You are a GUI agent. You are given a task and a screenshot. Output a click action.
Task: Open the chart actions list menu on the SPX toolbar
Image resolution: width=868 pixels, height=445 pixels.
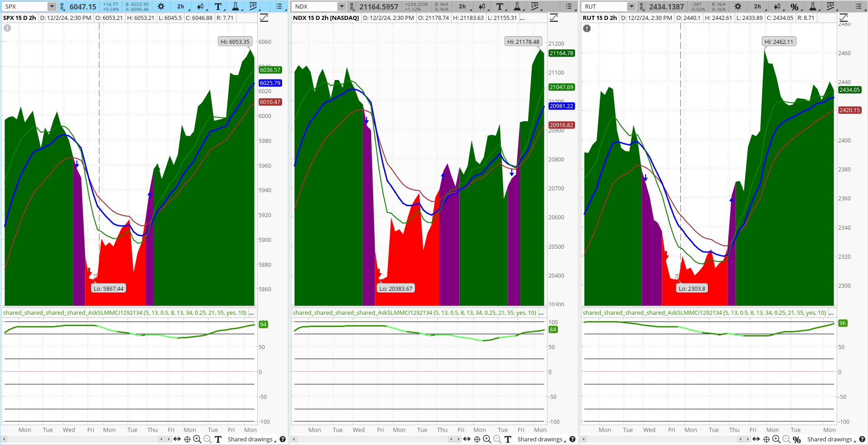coord(279,7)
